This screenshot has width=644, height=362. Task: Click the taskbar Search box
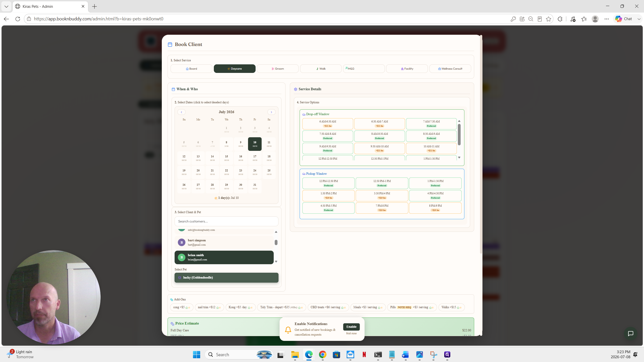click(239, 354)
